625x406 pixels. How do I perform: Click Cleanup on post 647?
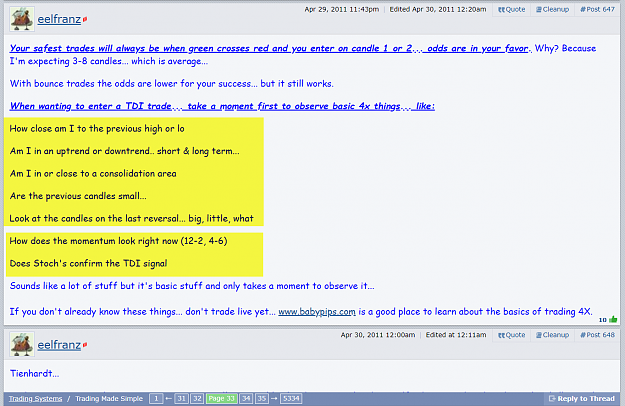coord(552,10)
